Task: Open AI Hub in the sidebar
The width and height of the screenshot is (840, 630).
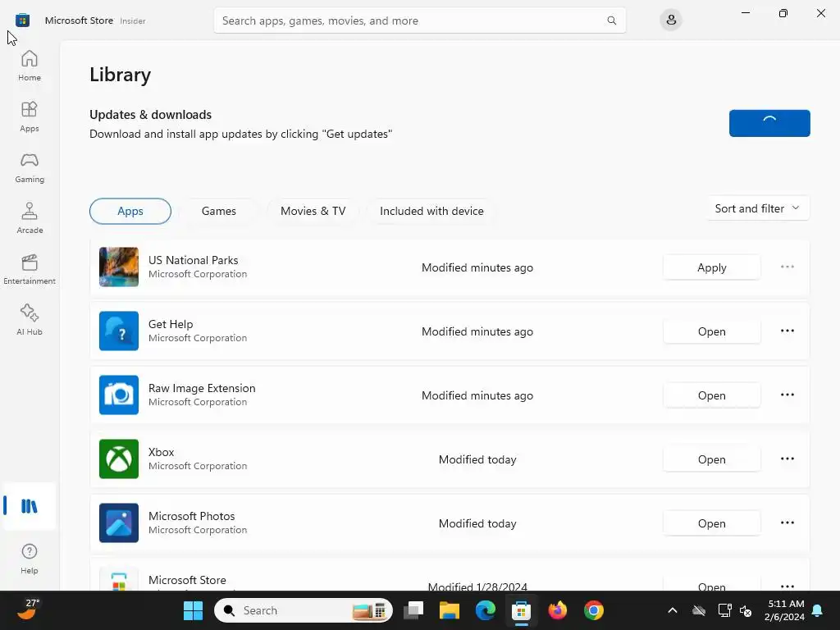Action: (x=30, y=321)
